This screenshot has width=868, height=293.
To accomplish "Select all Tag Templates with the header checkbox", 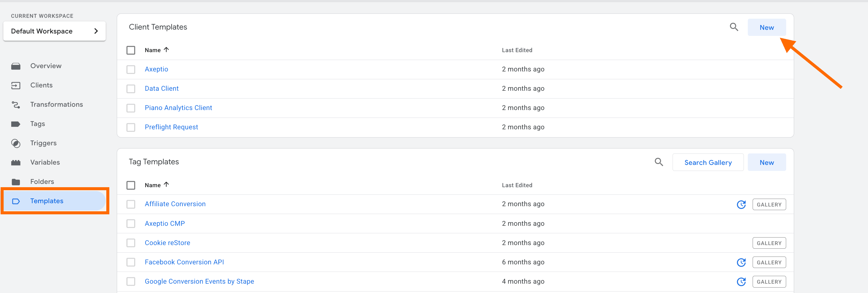I will (x=131, y=185).
